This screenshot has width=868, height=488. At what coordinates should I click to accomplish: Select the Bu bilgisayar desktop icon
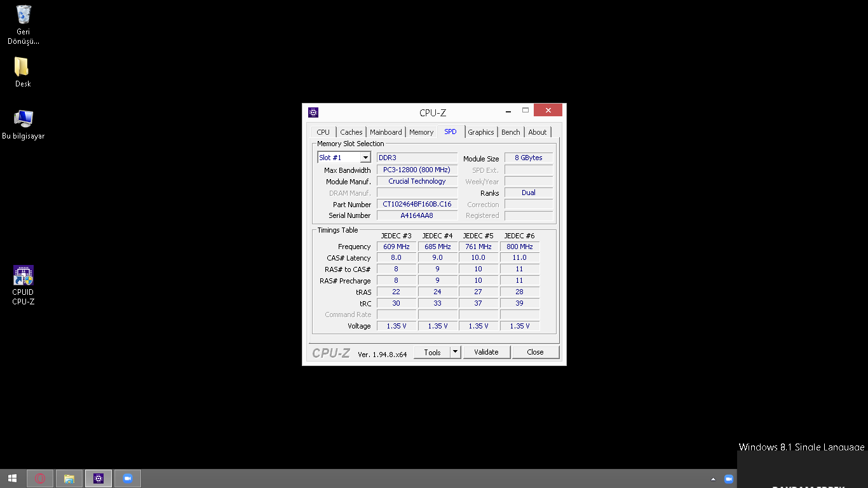(x=24, y=125)
